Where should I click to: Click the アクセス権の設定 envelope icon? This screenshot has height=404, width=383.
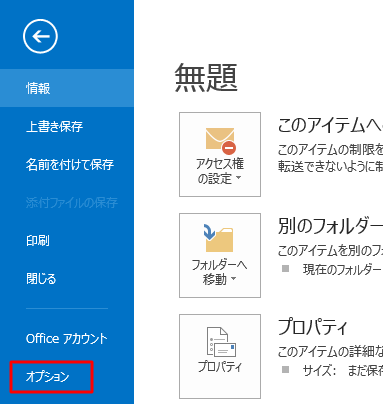(x=221, y=141)
